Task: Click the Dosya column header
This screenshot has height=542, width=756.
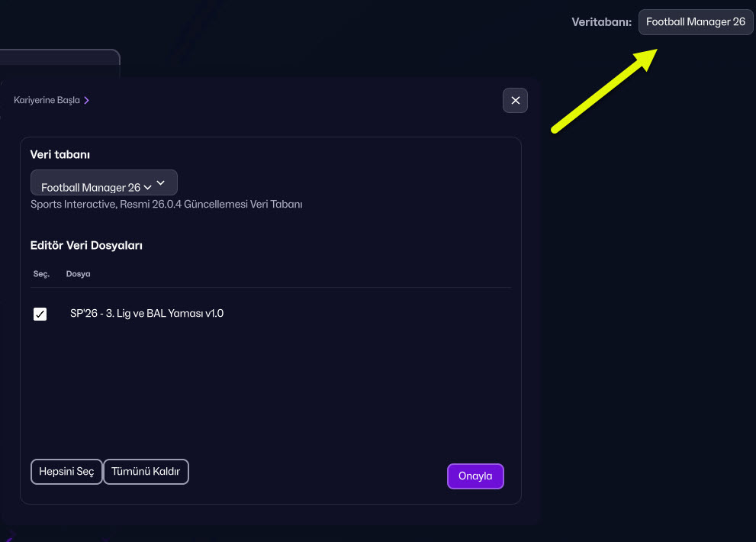Action: click(x=78, y=274)
